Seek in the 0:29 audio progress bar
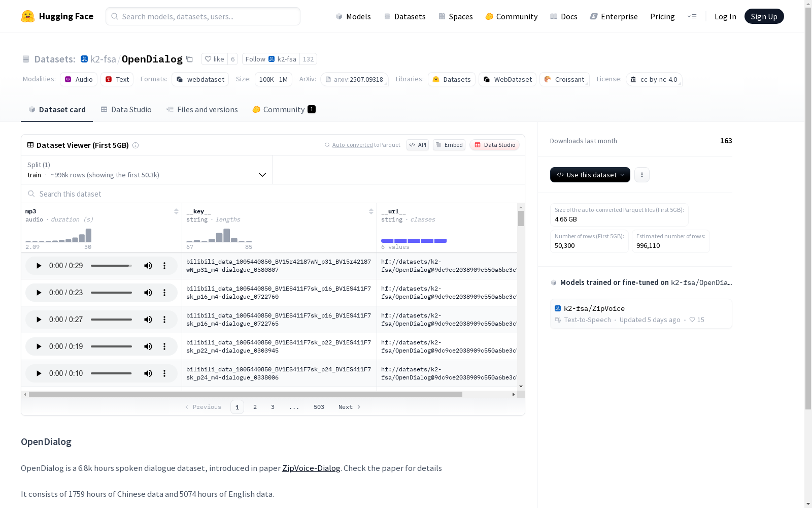 point(111,266)
